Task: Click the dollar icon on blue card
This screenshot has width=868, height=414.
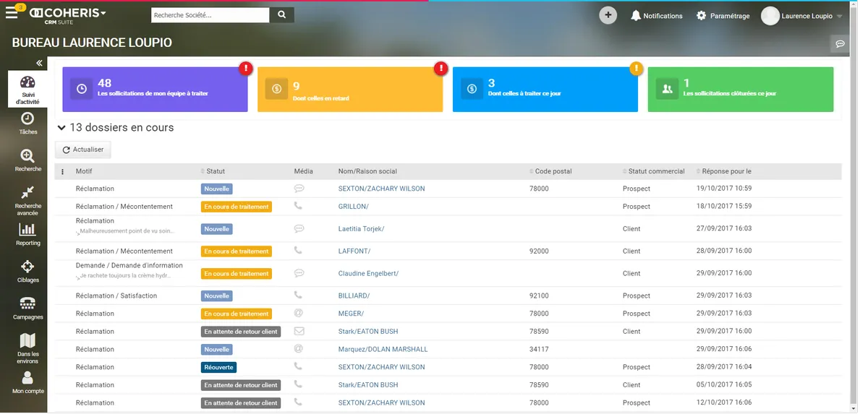Action: pyautogui.click(x=472, y=89)
